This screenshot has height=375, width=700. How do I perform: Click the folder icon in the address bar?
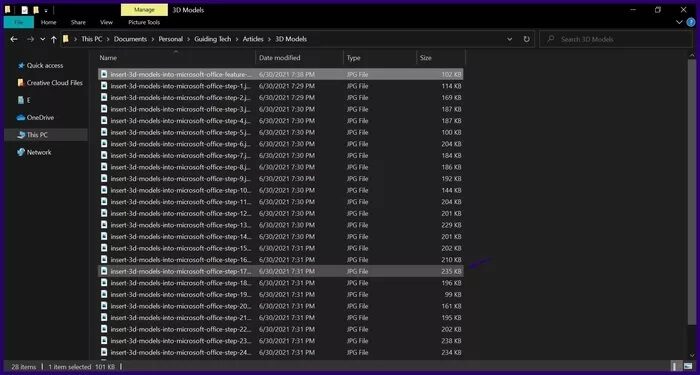click(x=66, y=39)
